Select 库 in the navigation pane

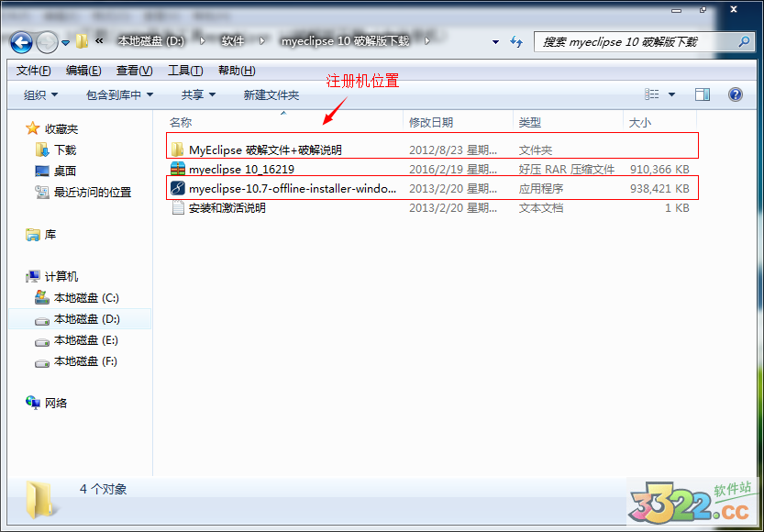[x=41, y=235]
